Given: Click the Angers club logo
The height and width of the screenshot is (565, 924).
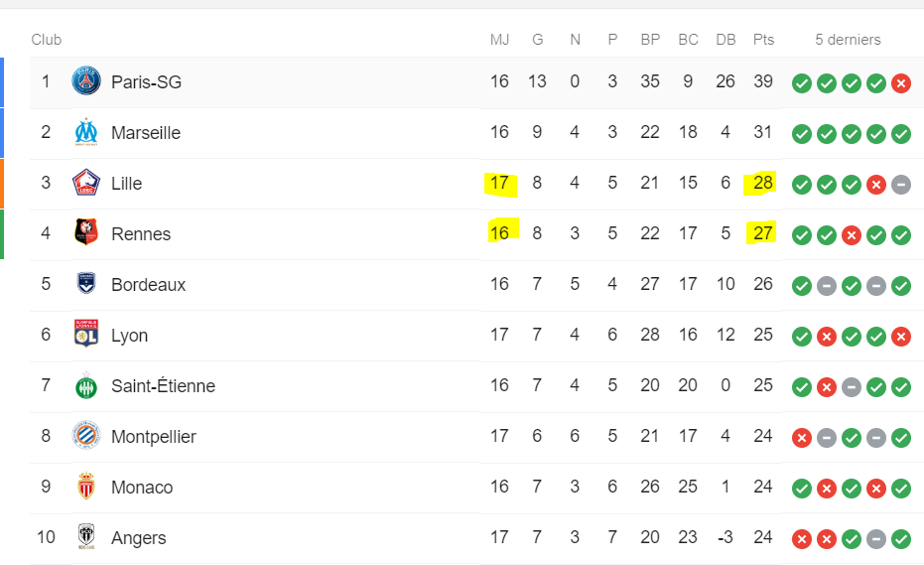Looking at the screenshot, I should (x=86, y=536).
